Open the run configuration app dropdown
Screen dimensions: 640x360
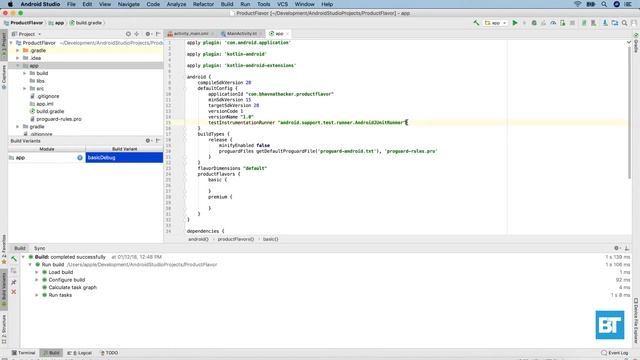[496, 23]
